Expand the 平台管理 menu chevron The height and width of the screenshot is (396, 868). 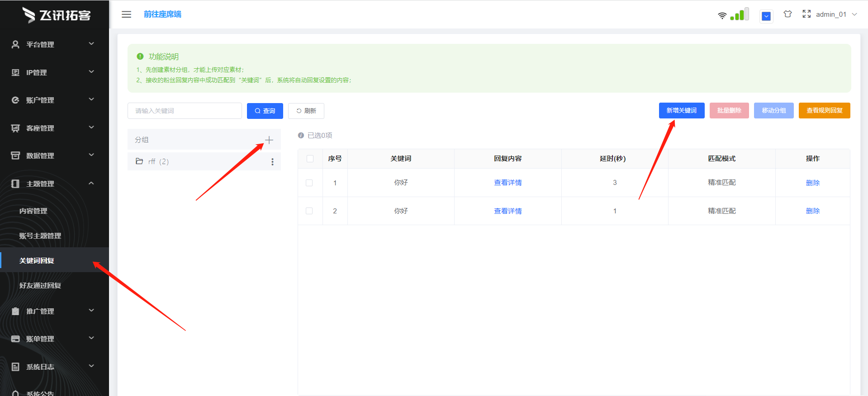pyautogui.click(x=91, y=44)
